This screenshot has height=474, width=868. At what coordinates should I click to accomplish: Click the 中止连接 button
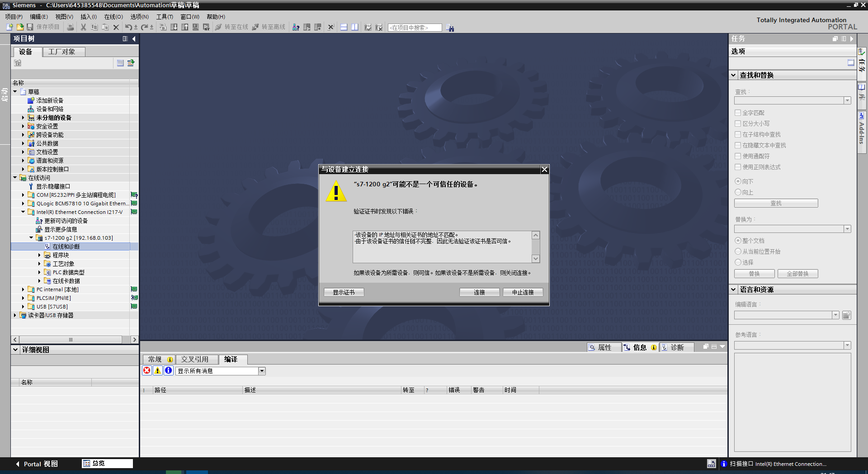point(523,292)
